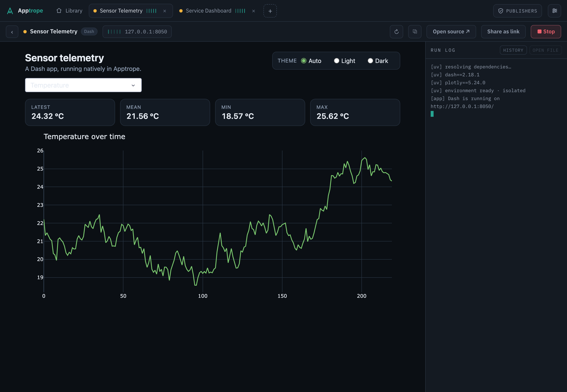This screenshot has height=392, width=567.
Task: Click the x-axis label 200
Action: point(361,296)
